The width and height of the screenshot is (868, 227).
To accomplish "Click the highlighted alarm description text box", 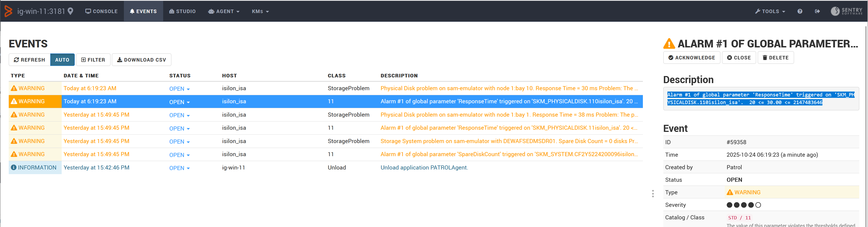I will point(761,99).
